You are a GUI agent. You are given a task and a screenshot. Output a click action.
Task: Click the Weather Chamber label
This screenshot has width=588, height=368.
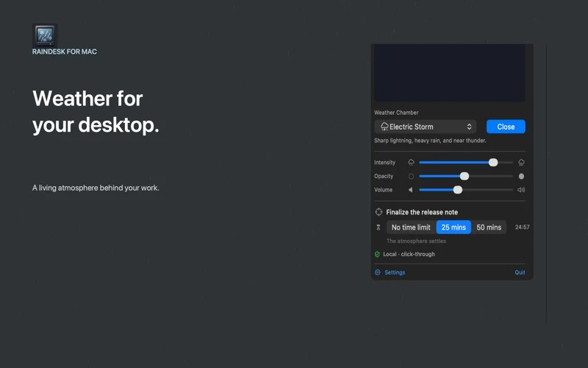[396, 113]
